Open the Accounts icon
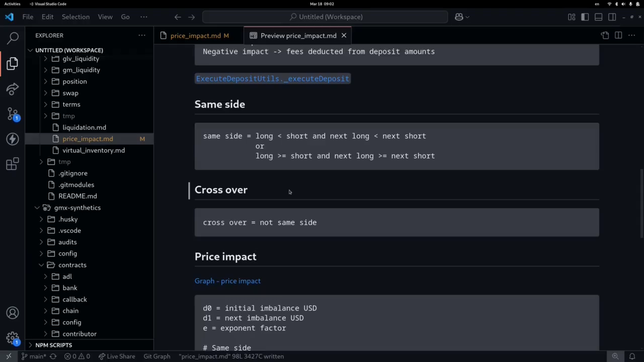 tap(12, 313)
